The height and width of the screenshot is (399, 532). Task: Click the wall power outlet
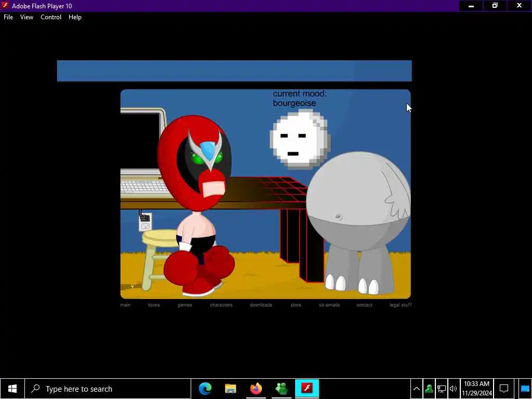coord(145,222)
